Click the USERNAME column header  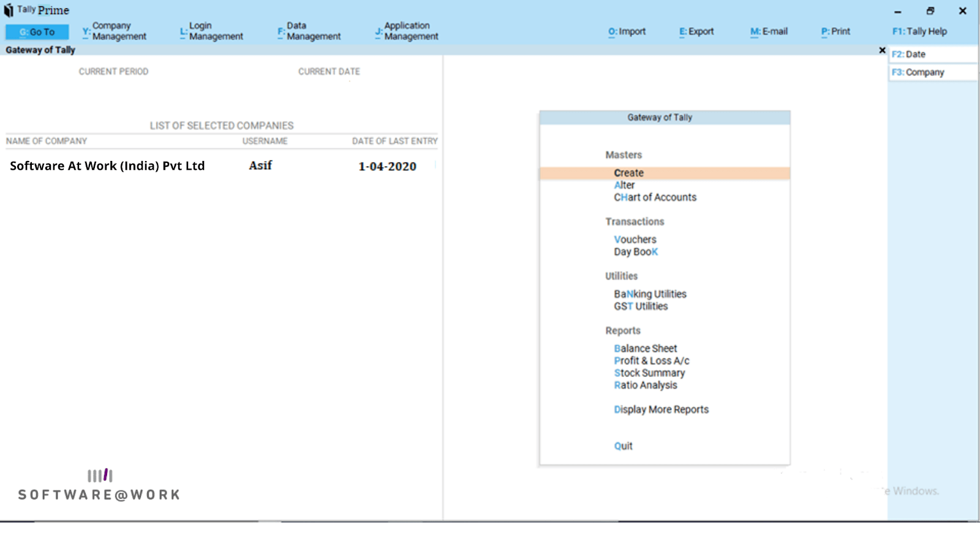265,141
